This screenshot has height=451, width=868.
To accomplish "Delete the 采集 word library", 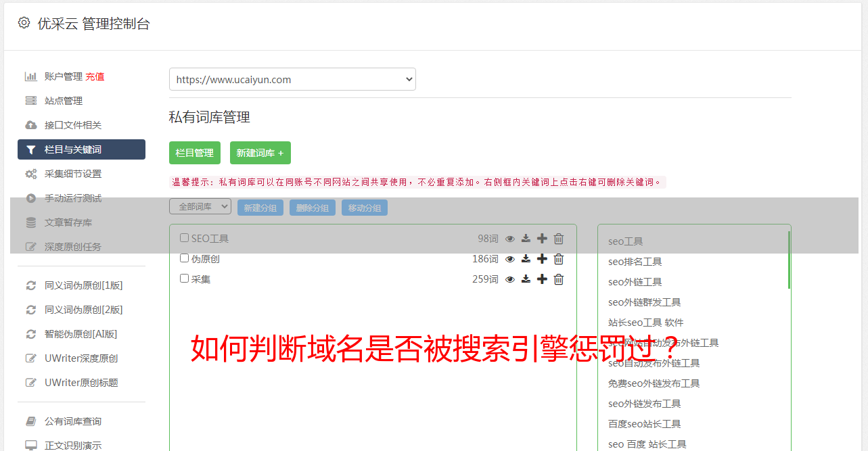I will [559, 279].
